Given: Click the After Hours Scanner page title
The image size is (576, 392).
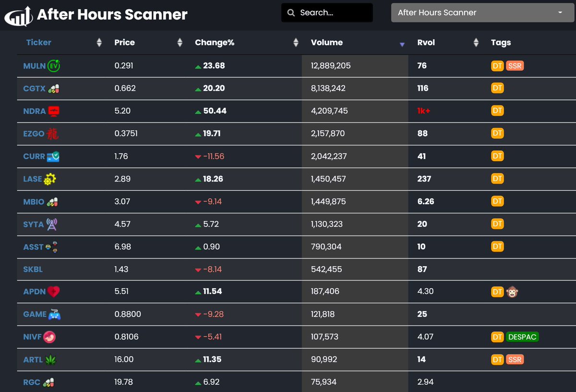Looking at the screenshot, I should [112, 14].
